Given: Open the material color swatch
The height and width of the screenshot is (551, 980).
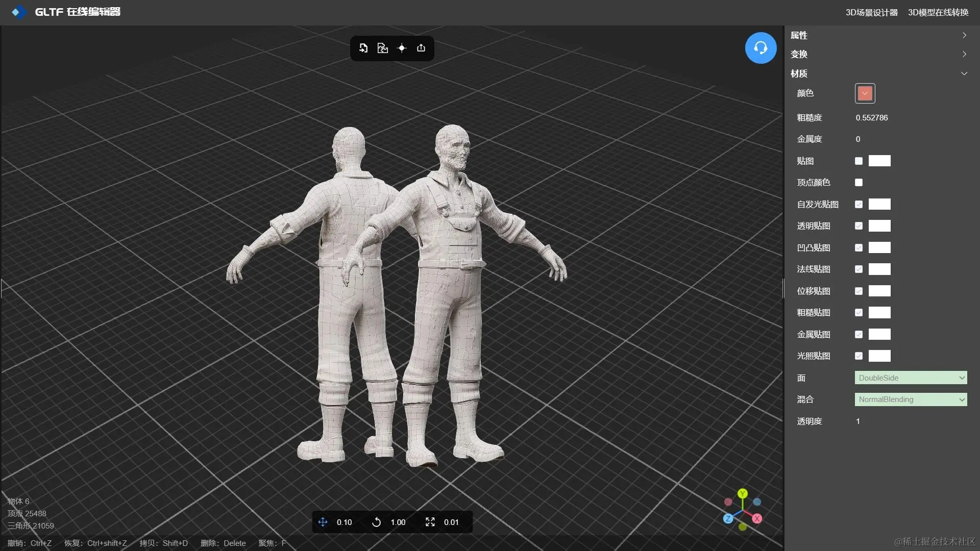Looking at the screenshot, I should click(x=865, y=93).
